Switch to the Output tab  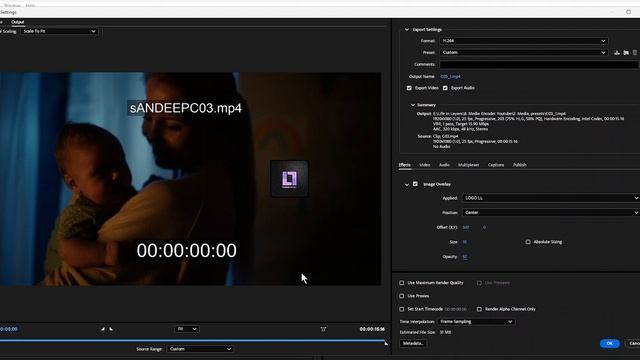point(18,22)
